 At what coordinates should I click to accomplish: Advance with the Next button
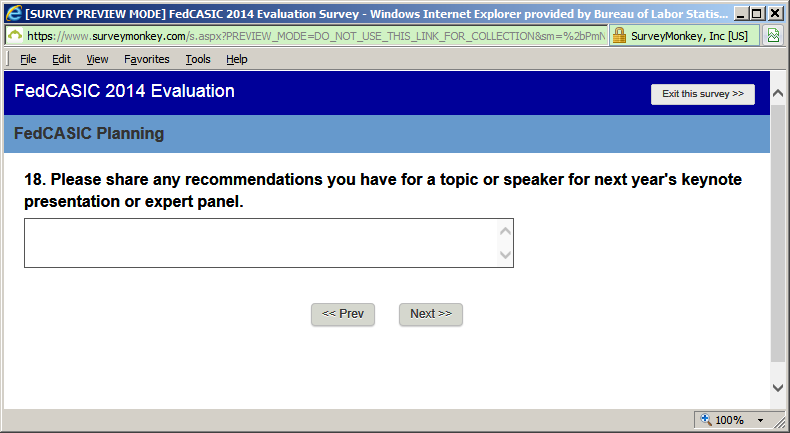point(431,314)
